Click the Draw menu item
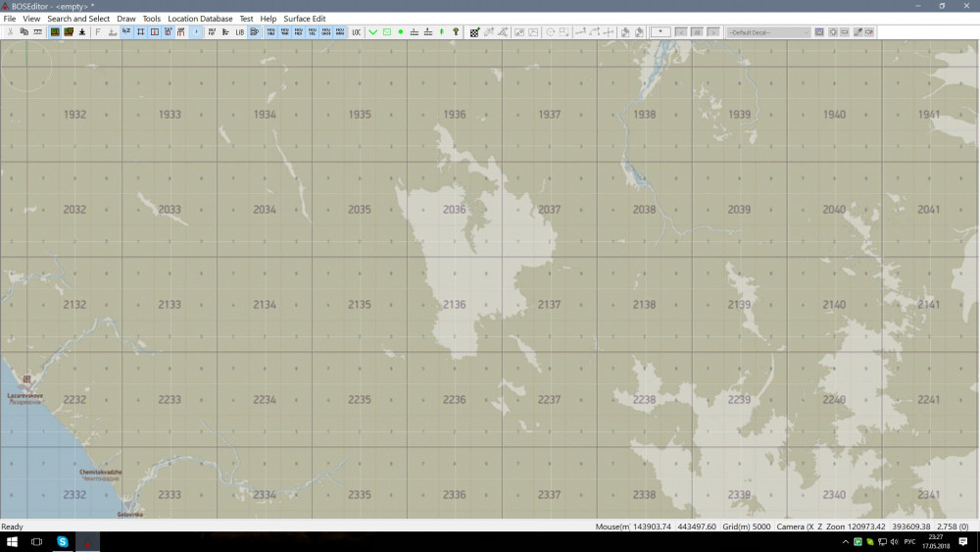 (x=126, y=19)
